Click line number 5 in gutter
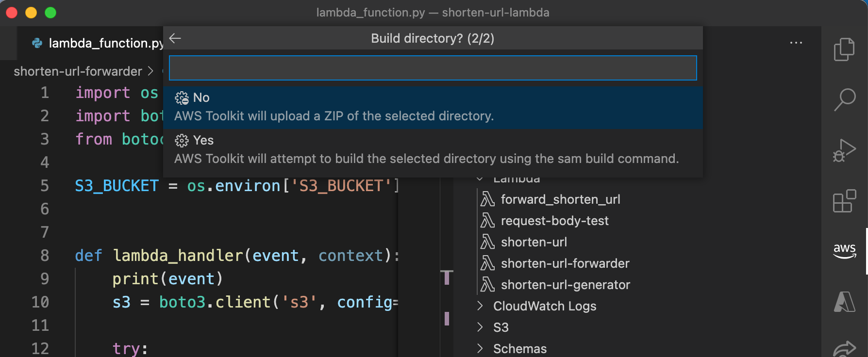 (x=45, y=186)
